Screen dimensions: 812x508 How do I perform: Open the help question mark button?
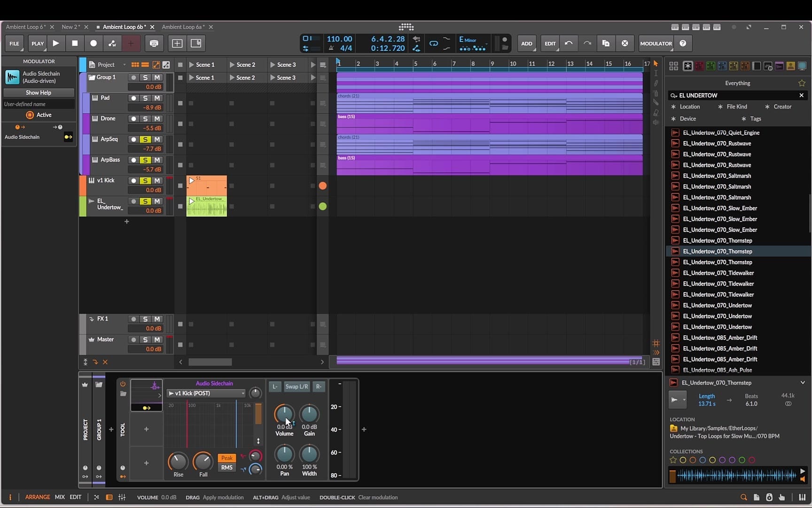click(683, 43)
